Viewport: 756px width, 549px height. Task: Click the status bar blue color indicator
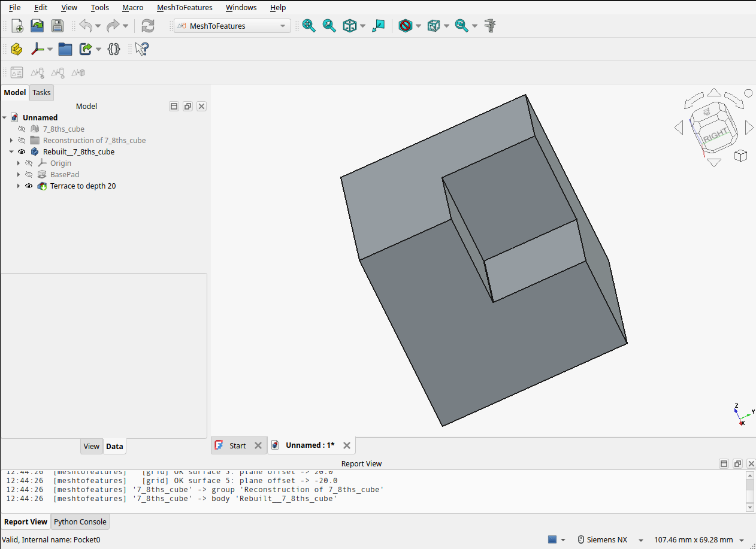[x=552, y=540]
